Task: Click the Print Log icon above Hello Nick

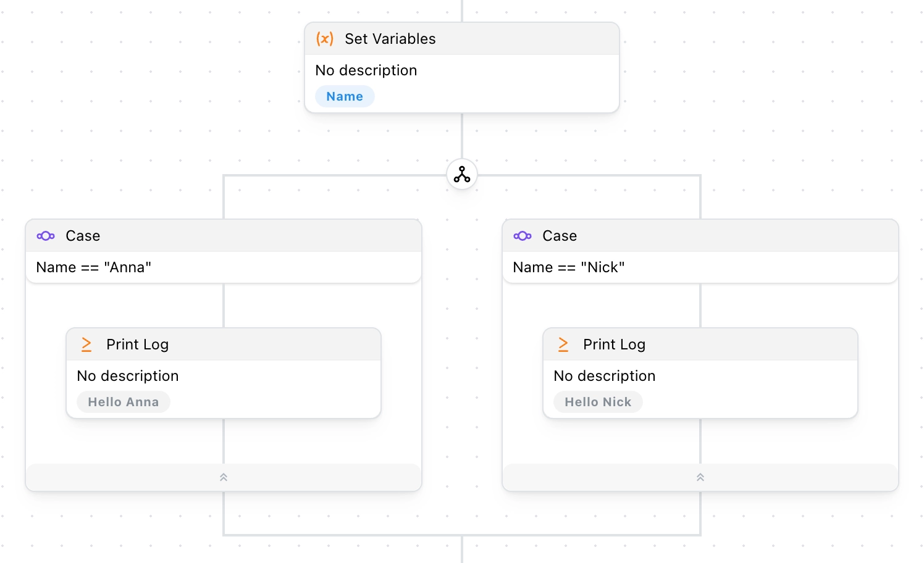Action: pyautogui.click(x=563, y=344)
